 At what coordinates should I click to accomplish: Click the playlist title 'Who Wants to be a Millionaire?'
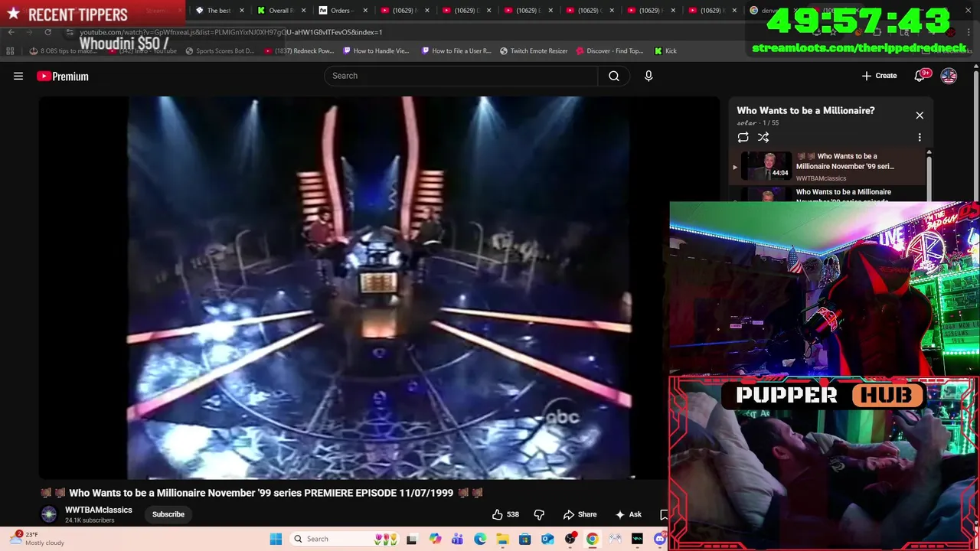click(x=805, y=110)
